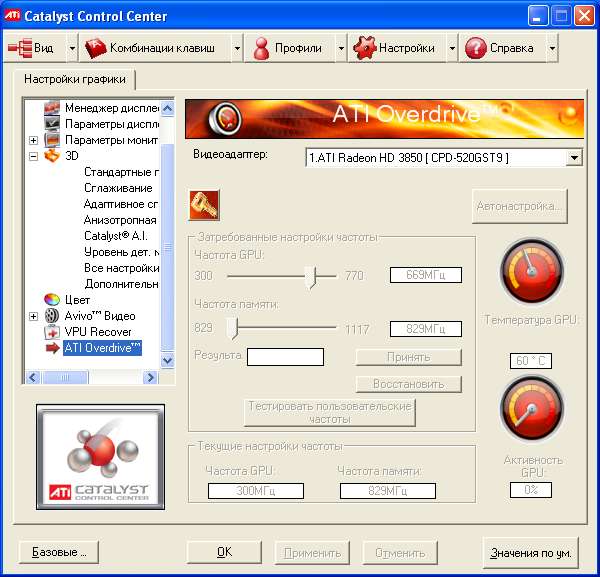Screen dimensions: 600x577
Task: Click the GPU frequency slider handle
Action: coord(311,277)
